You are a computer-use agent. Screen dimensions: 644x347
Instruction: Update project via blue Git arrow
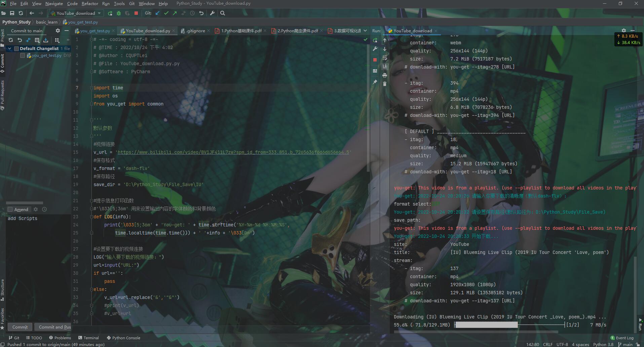coord(157,13)
